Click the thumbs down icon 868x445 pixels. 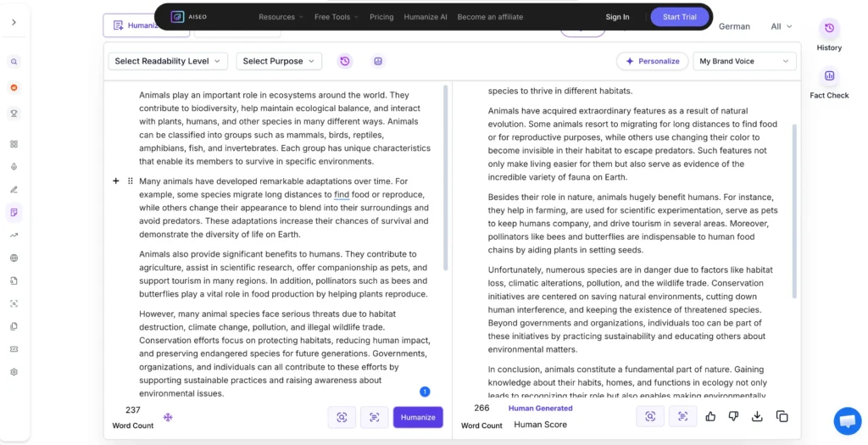pyautogui.click(x=733, y=416)
